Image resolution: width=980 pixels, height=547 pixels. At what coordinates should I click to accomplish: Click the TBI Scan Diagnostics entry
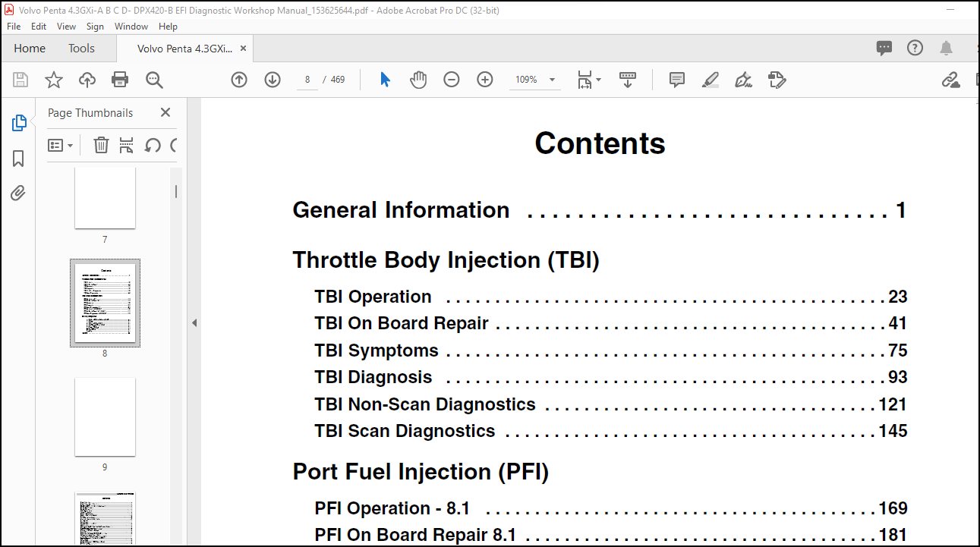click(x=611, y=431)
